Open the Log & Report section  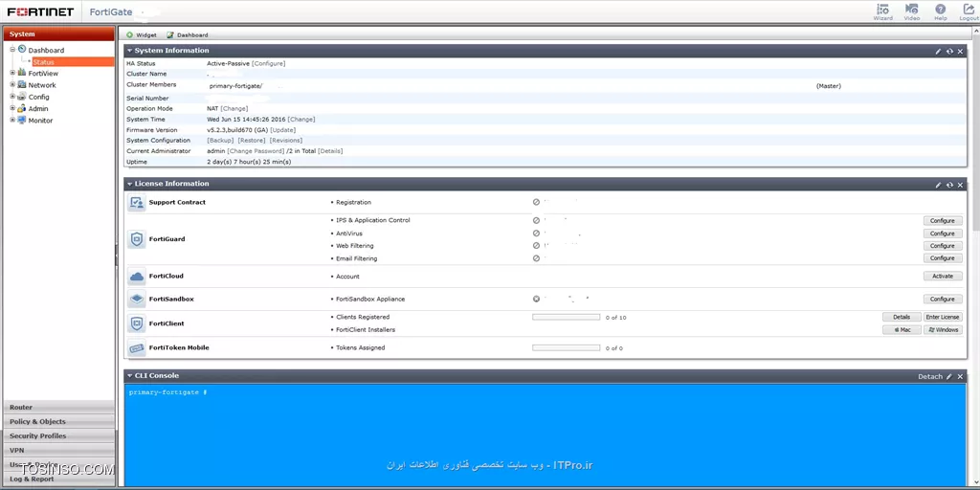(x=59, y=479)
